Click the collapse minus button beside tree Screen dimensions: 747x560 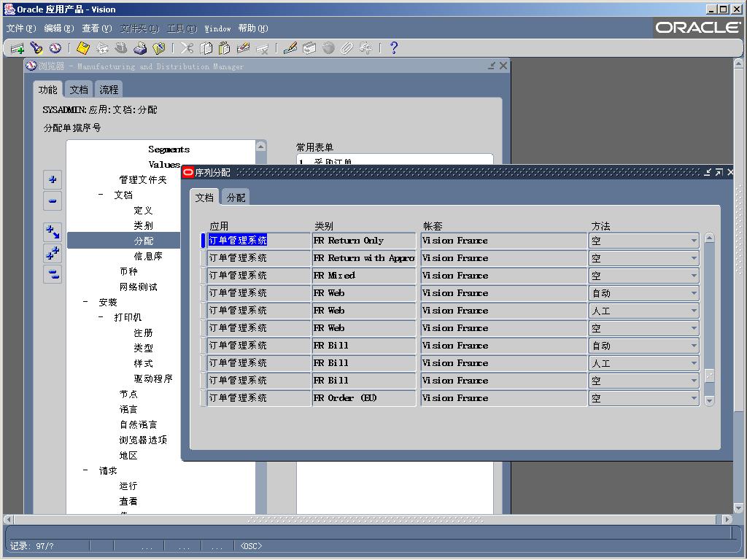53,201
